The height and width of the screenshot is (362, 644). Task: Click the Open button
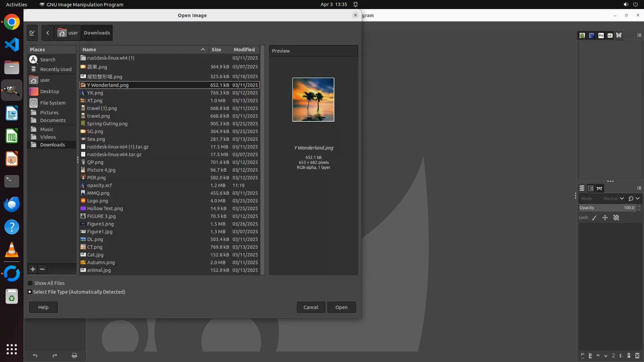coord(341,307)
